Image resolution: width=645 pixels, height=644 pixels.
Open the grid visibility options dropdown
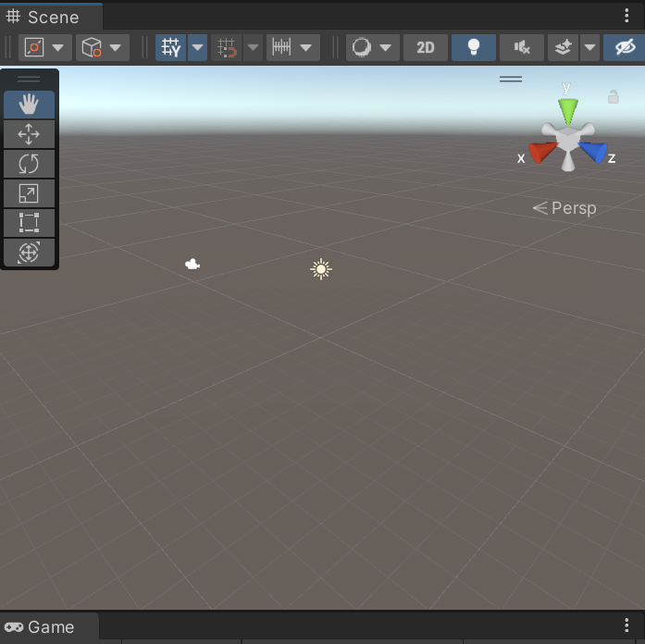pyautogui.click(x=197, y=47)
